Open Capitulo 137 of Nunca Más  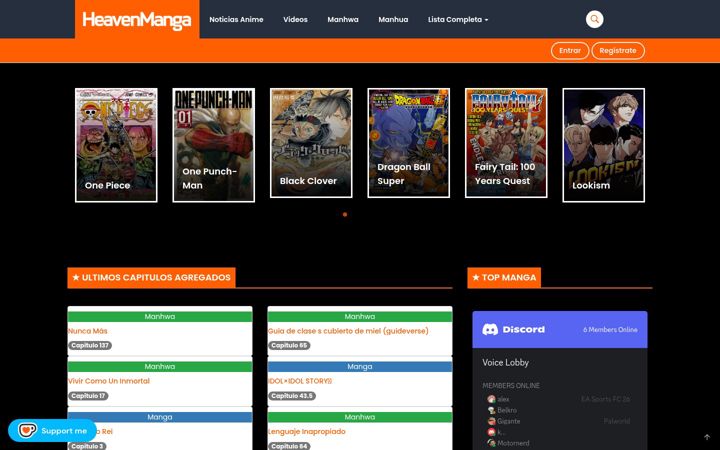click(90, 345)
